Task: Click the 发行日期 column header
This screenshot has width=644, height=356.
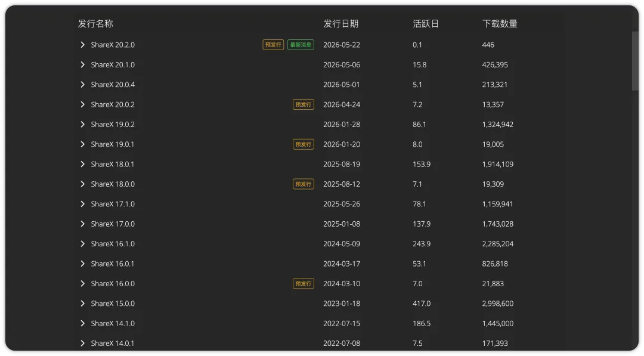Action: pyautogui.click(x=341, y=24)
